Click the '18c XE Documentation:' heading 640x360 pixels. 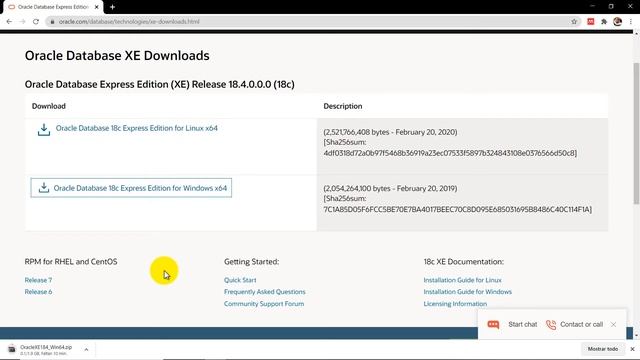point(464,262)
